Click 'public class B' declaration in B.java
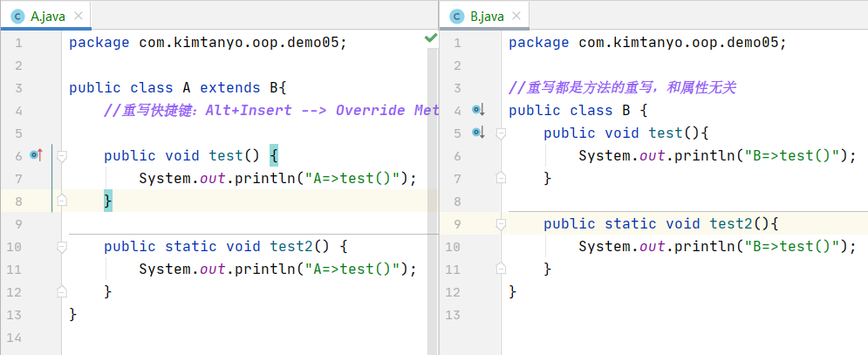 pyautogui.click(x=578, y=111)
